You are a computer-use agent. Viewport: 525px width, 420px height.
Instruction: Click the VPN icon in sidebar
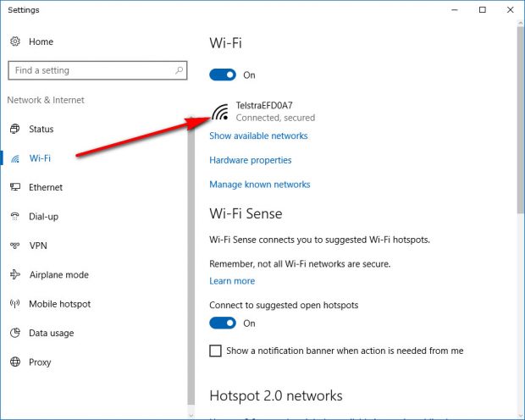tap(14, 246)
